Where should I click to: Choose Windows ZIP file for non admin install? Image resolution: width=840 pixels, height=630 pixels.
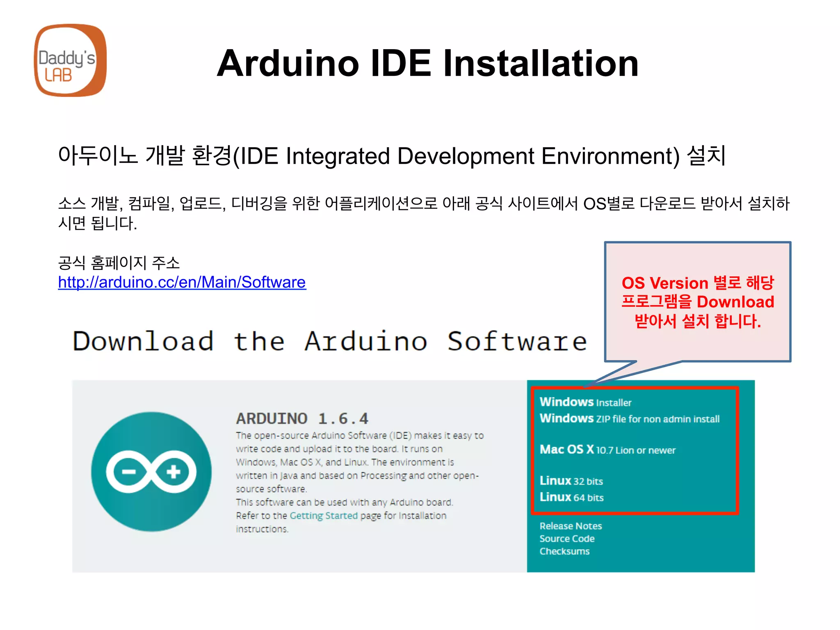629,418
